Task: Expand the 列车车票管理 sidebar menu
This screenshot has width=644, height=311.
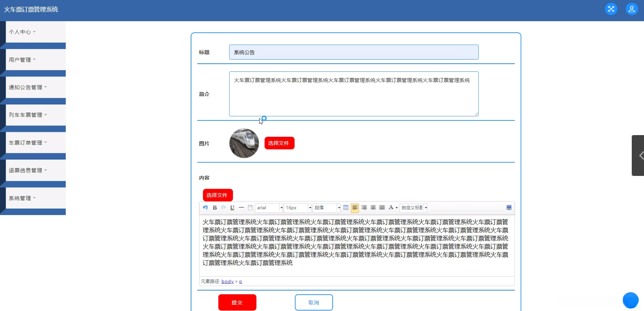Action: coord(36,115)
